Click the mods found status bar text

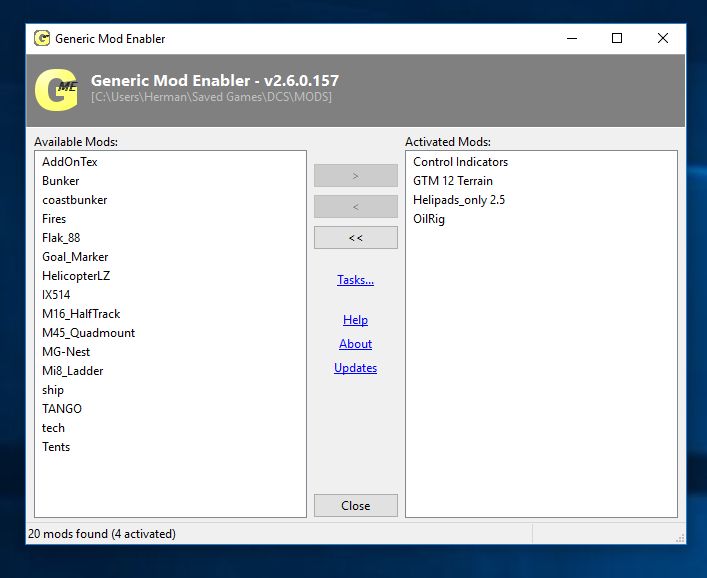(102, 534)
